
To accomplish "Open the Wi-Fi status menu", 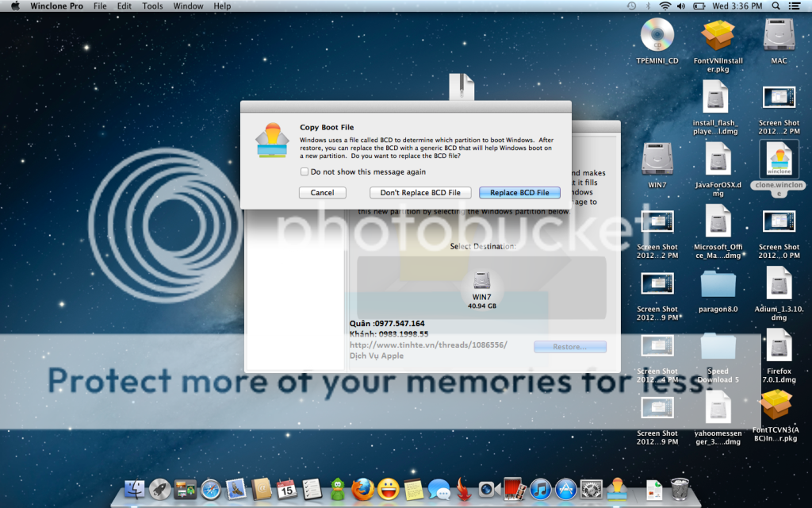I will pyautogui.click(x=665, y=6).
